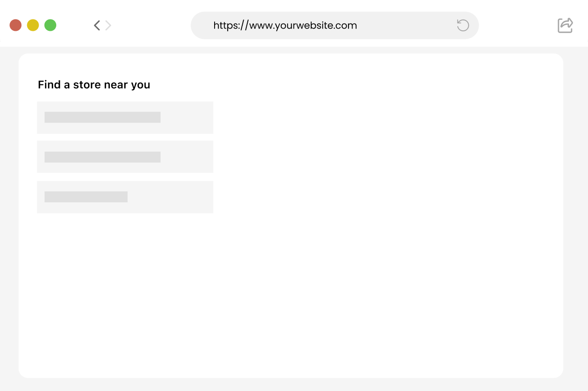
Task: Click empty toolbar space left of the share icon
Action: click(517, 25)
